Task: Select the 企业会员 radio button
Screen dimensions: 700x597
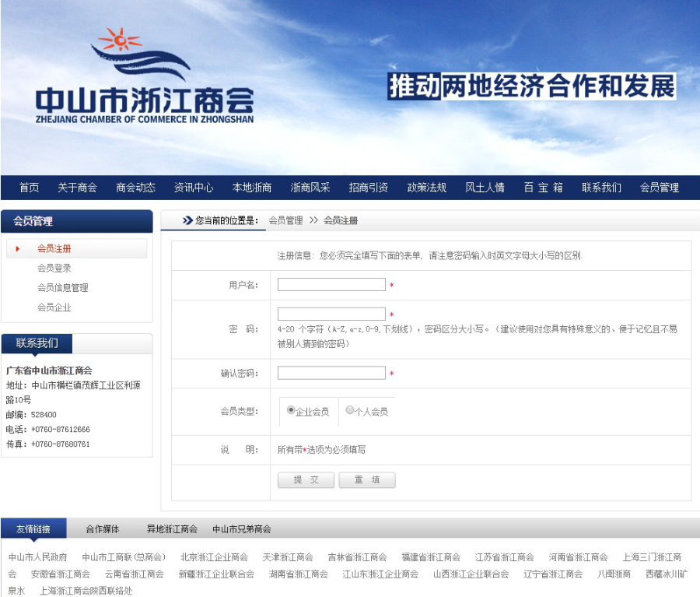Action: [291, 409]
